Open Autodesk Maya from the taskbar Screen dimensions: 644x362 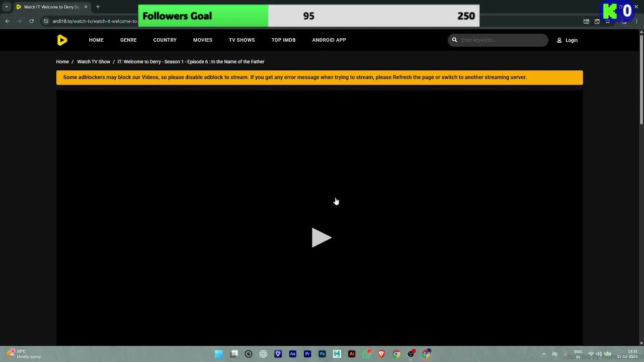[x=337, y=354]
